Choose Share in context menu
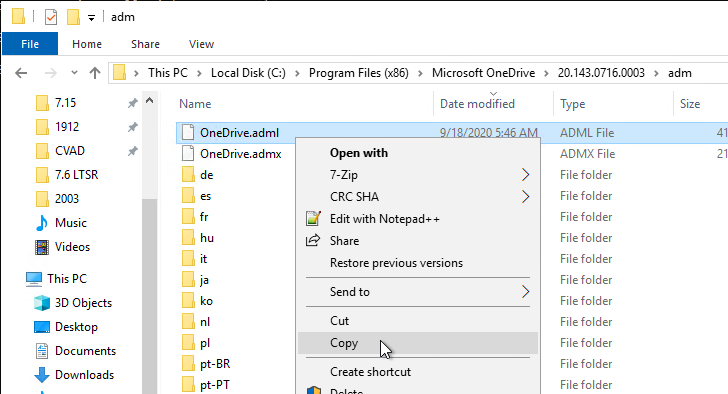 [x=417, y=241]
